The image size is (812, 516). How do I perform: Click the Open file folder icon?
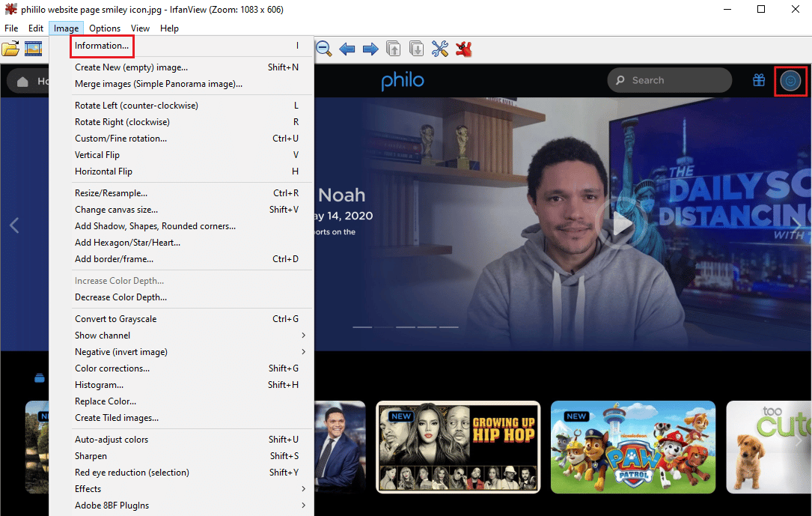[10, 49]
